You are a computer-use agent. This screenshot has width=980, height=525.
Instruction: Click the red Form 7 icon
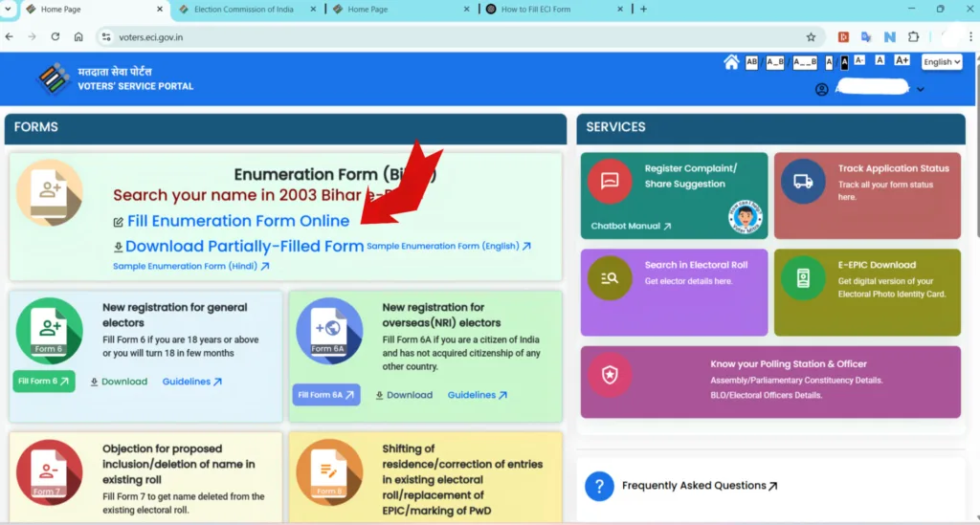click(49, 472)
